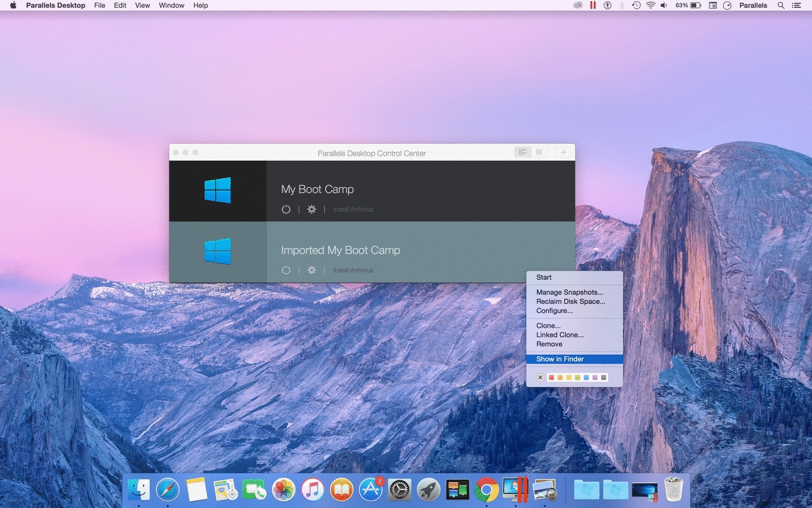
Task: Select the My Boot Camp Windows thumbnail
Action: (218, 190)
